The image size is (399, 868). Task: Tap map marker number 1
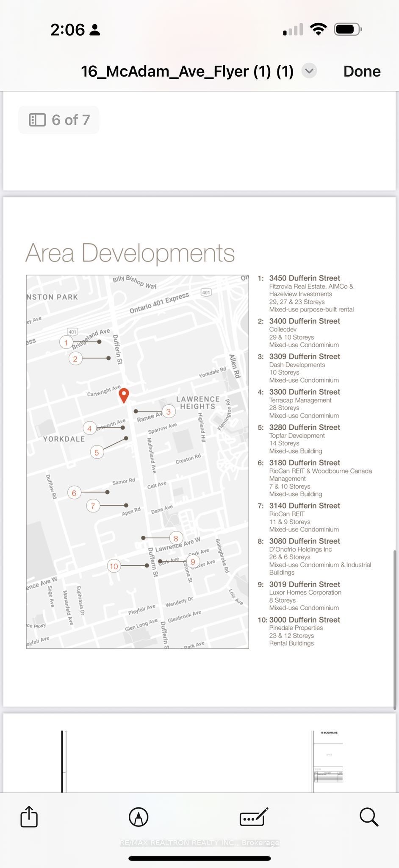coord(66,342)
